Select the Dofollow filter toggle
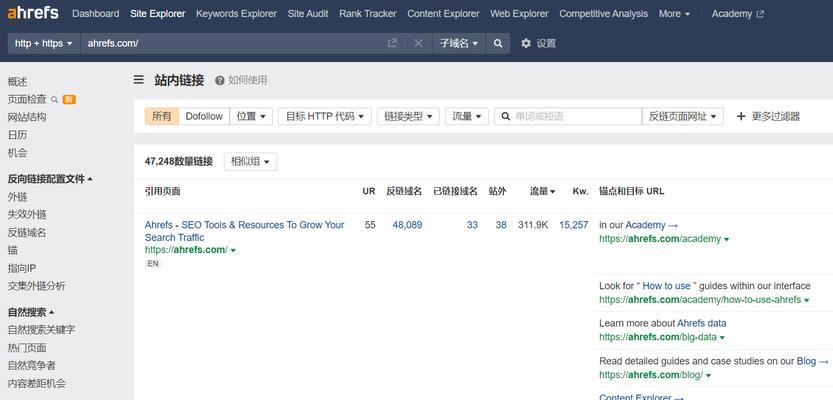The height and width of the screenshot is (400, 833). click(204, 116)
